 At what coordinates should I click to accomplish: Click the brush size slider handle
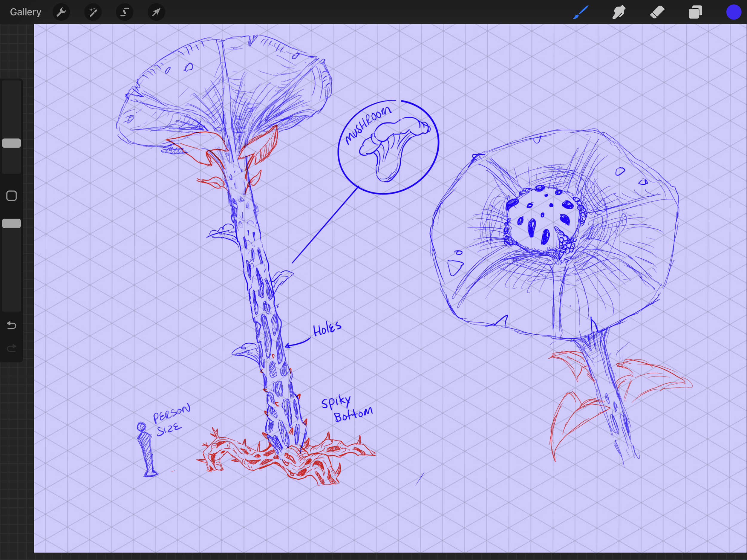[x=11, y=143]
